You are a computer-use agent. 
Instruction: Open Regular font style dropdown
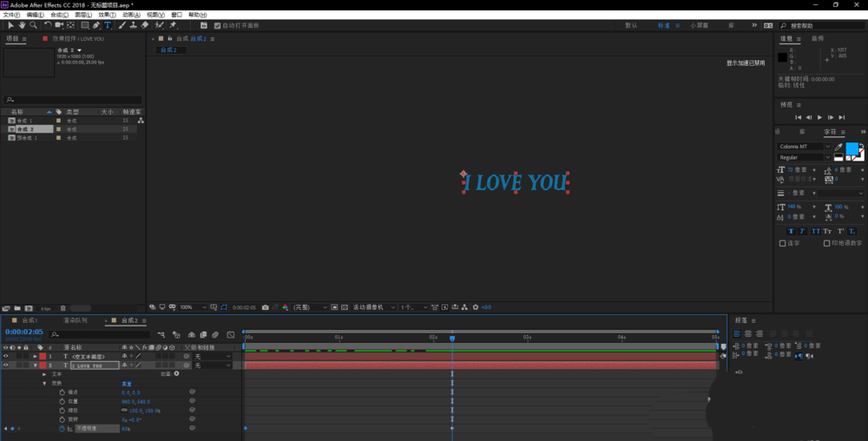pyautogui.click(x=805, y=158)
